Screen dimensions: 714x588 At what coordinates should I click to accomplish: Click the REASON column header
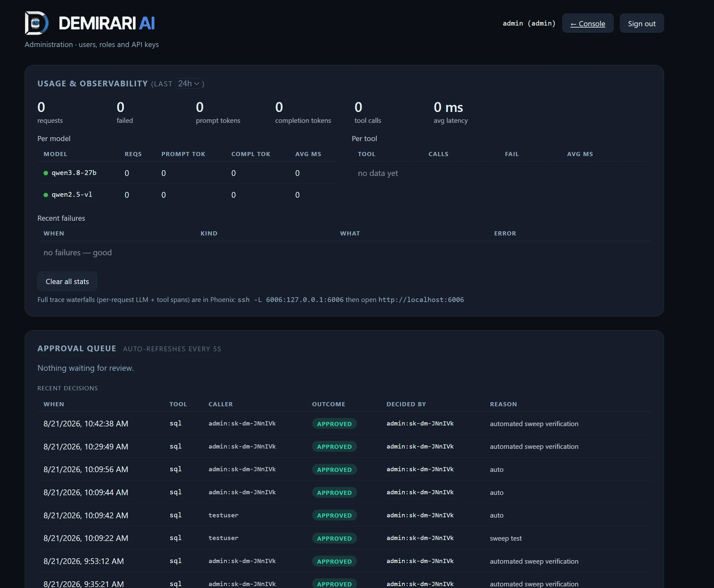pos(503,404)
